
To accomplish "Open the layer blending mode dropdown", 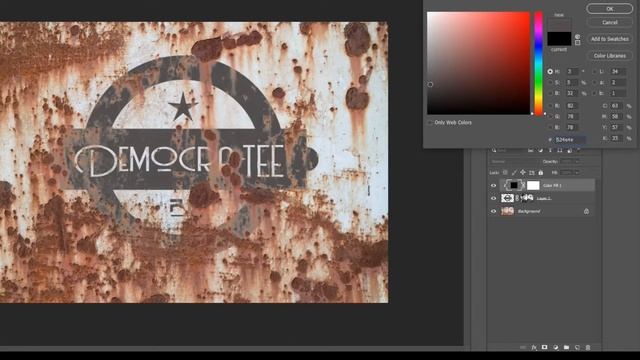I will tap(515, 162).
